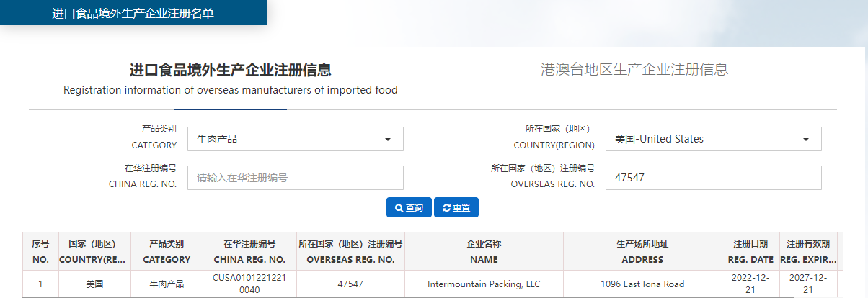Click the 1096 East Iona Road address cell
Viewport: 868px width, 298px height.
click(642, 284)
